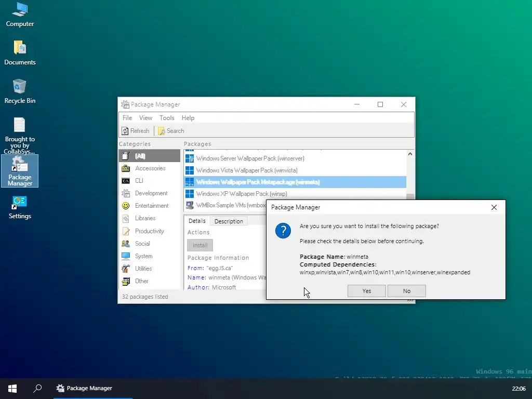Select the (All) category icon
The image size is (532, 399).
coord(126,156)
